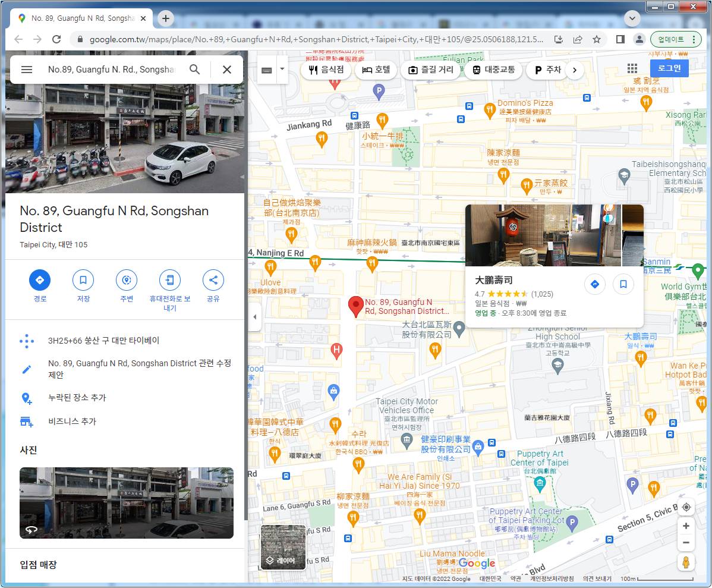
Task: Share this location using the 공유 icon
Action: click(x=213, y=280)
